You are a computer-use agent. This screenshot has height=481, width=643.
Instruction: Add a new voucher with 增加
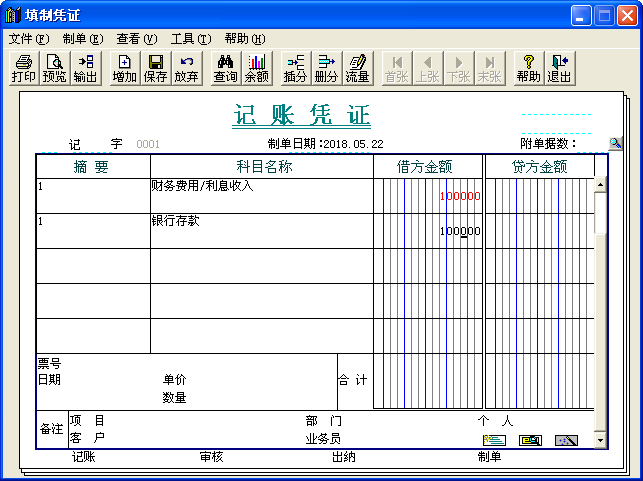tap(125, 68)
